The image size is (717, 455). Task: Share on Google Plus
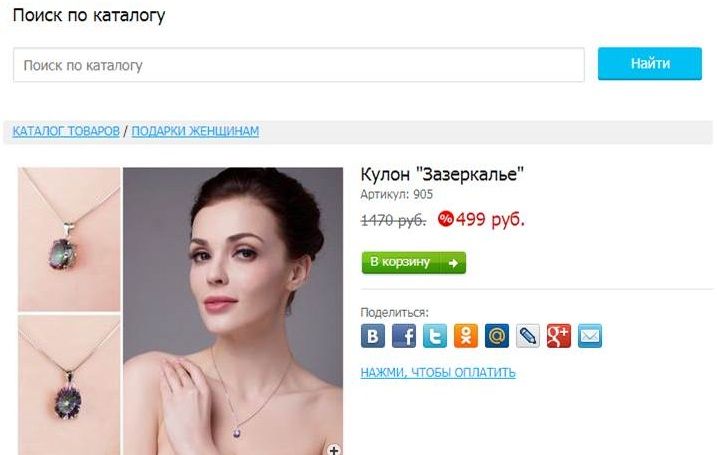click(x=559, y=336)
